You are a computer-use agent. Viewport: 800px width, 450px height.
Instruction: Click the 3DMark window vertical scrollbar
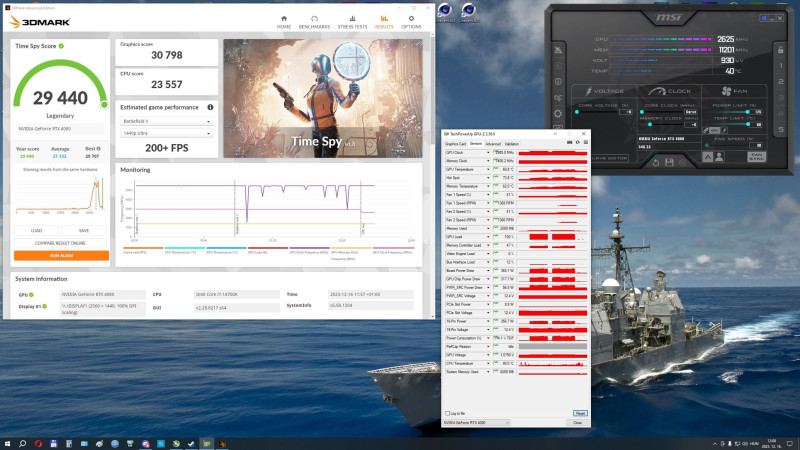(x=433, y=175)
